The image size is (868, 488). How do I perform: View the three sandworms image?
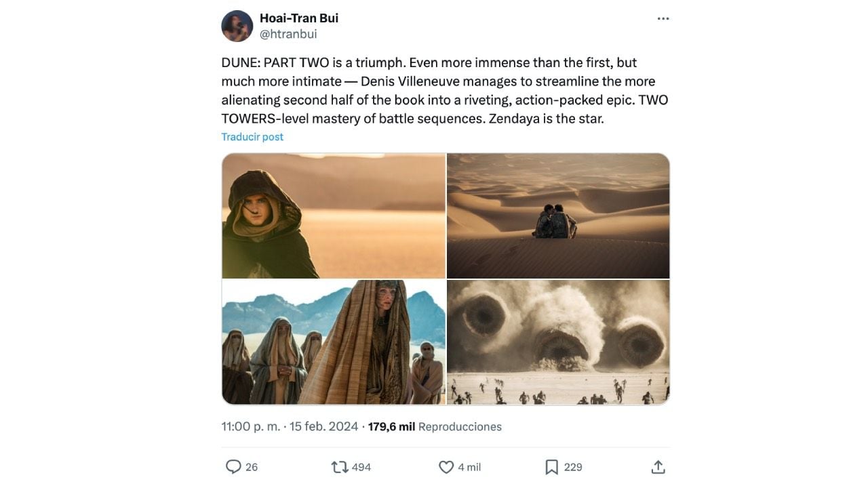[558, 342]
